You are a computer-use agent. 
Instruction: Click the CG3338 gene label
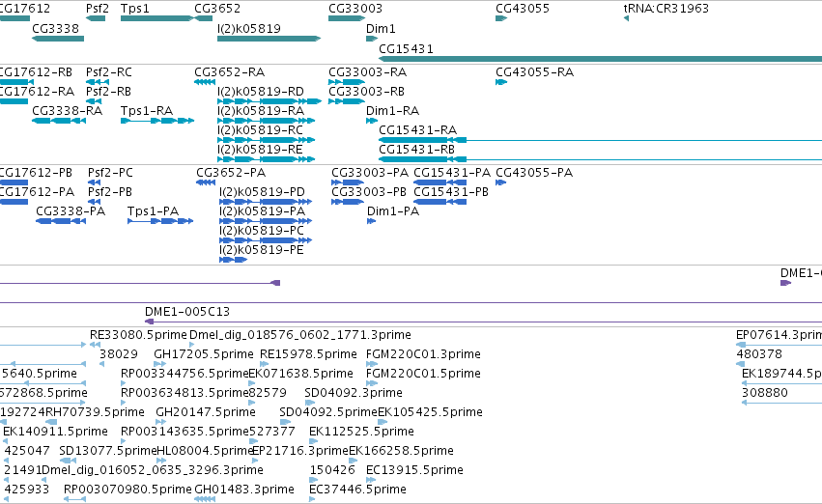[x=56, y=28]
